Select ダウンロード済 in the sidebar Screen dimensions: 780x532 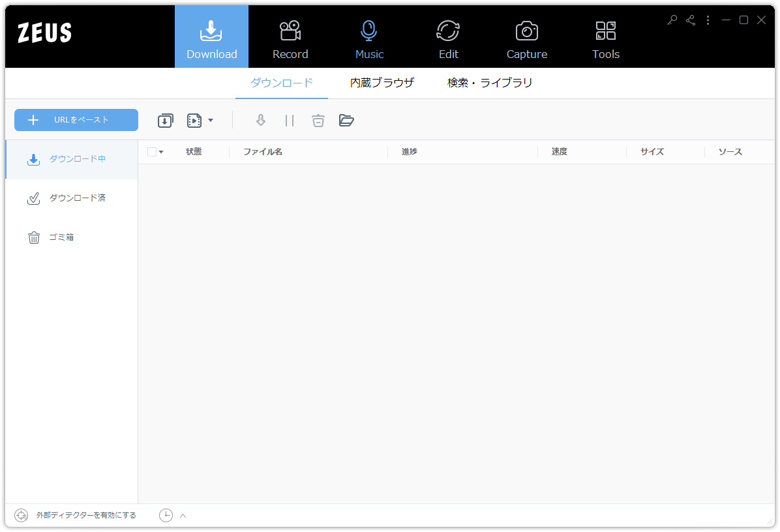pos(68,198)
